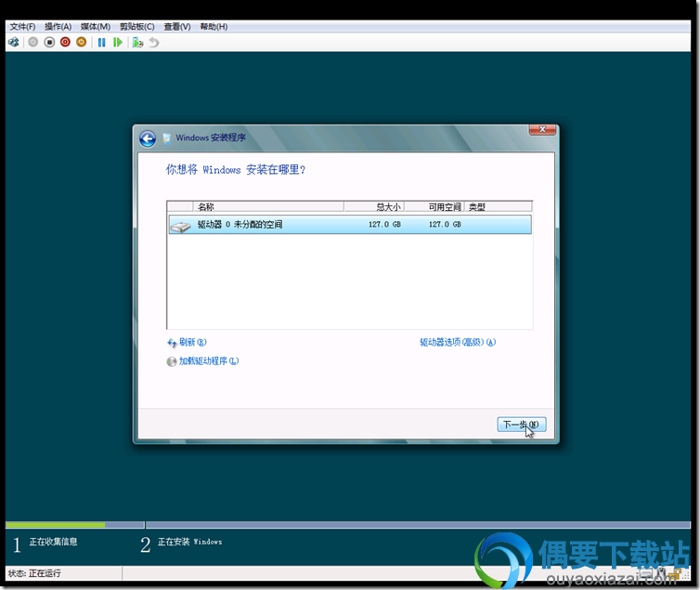Click the greyed-out Start VM icon

33,42
